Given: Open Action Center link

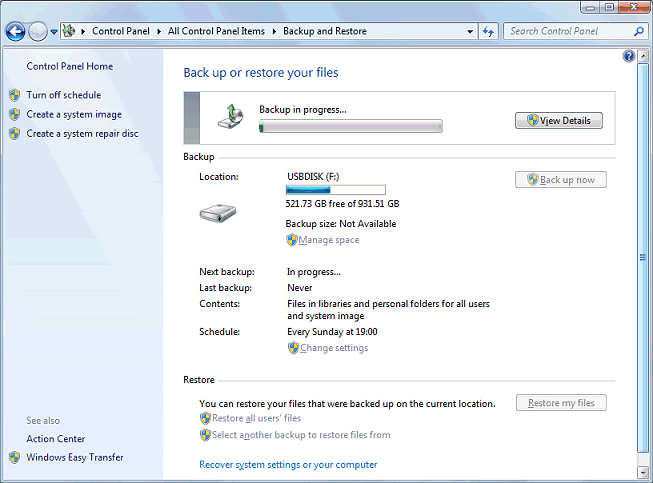Looking at the screenshot, I should click(55, 439).
